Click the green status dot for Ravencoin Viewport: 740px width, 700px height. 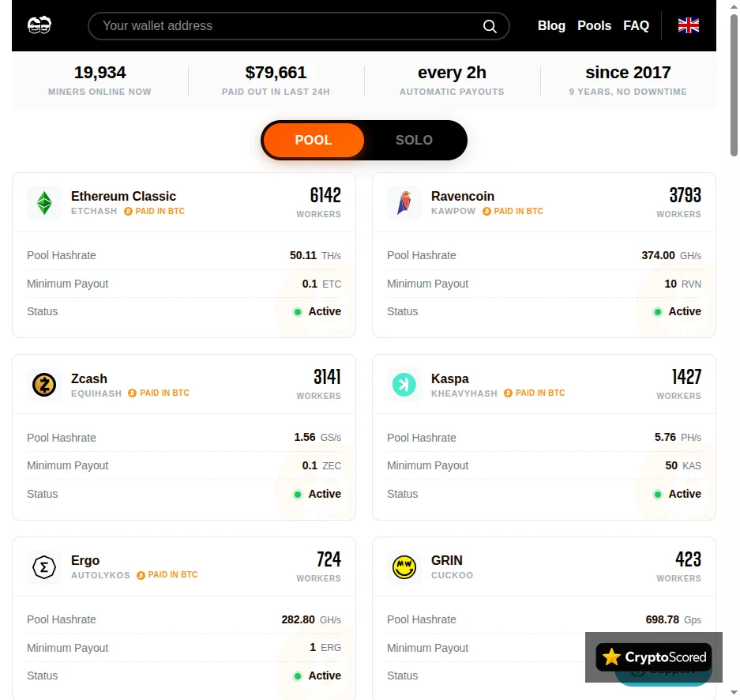pos(657,312)
